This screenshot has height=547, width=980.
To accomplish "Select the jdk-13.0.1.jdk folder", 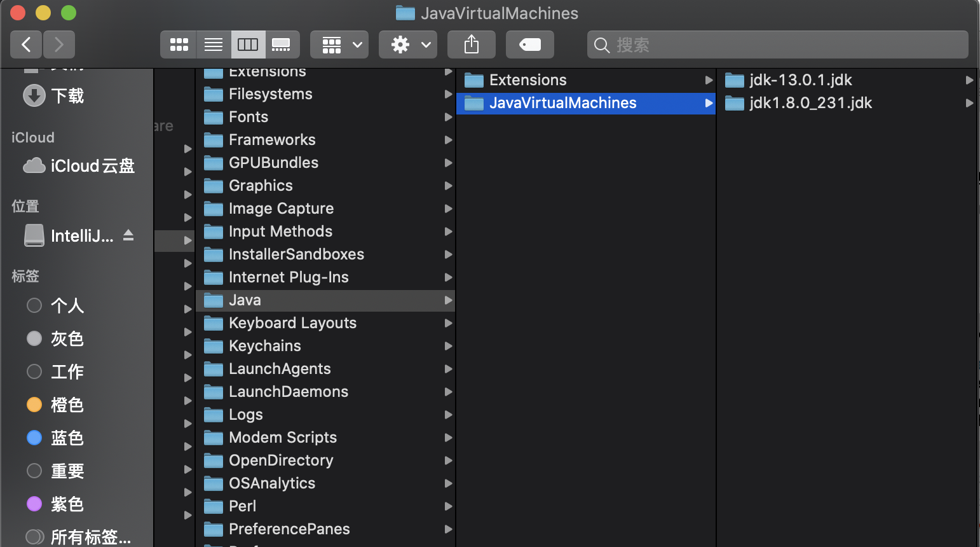I will point(847,80).
